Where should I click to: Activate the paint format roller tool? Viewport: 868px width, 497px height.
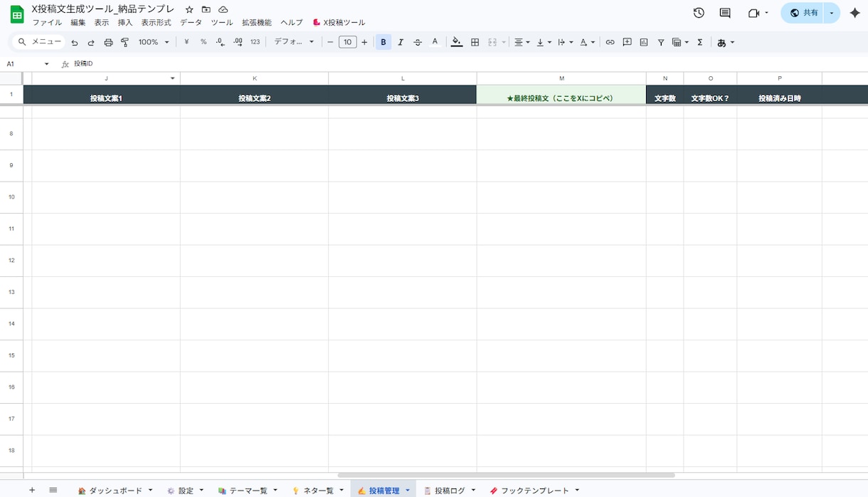coord(125,43)
